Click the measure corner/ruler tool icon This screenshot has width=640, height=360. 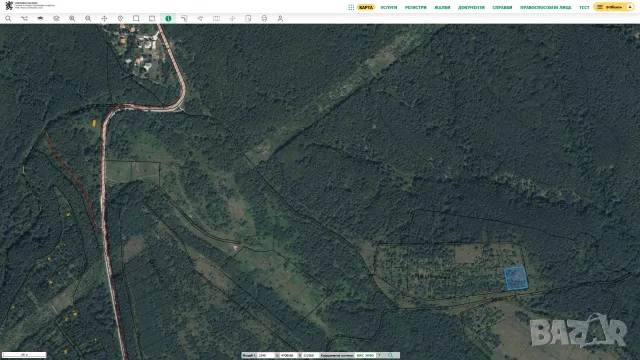click(x=184, y=18)
